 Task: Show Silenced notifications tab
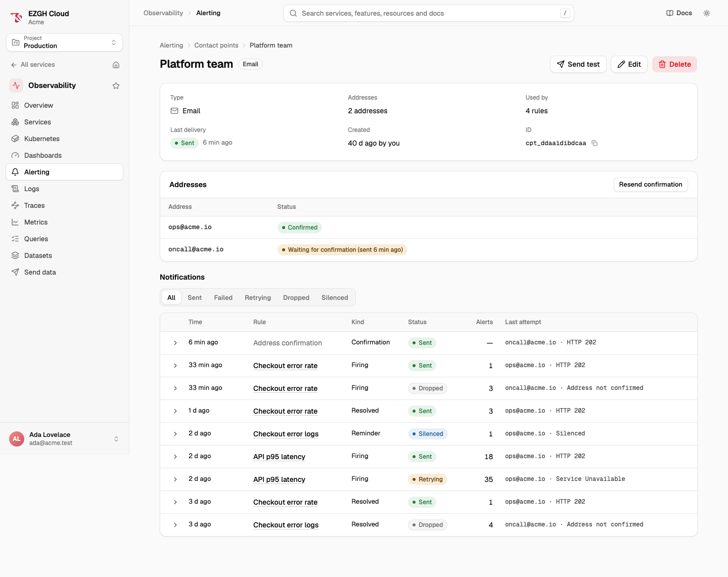335,297
